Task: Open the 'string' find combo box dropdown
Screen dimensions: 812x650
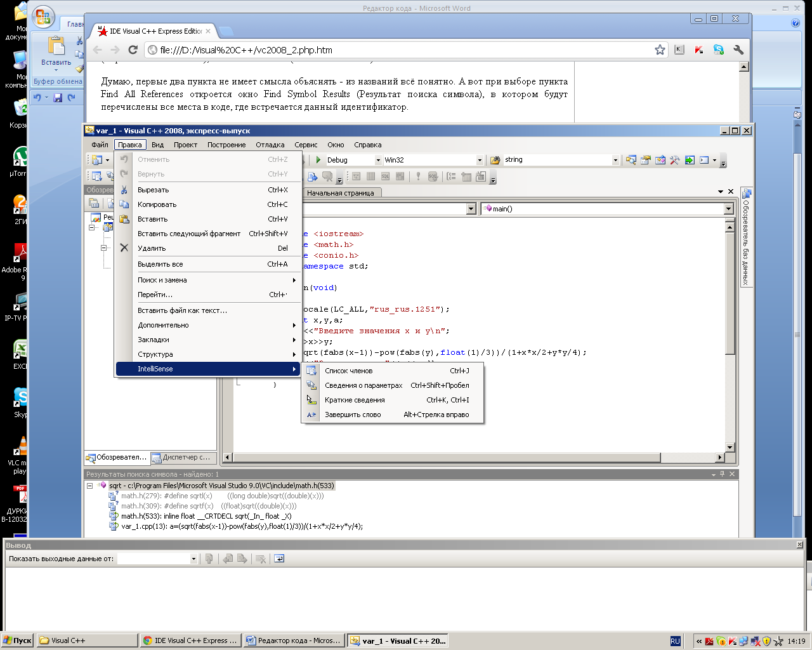Action: [x=615, y=160]
